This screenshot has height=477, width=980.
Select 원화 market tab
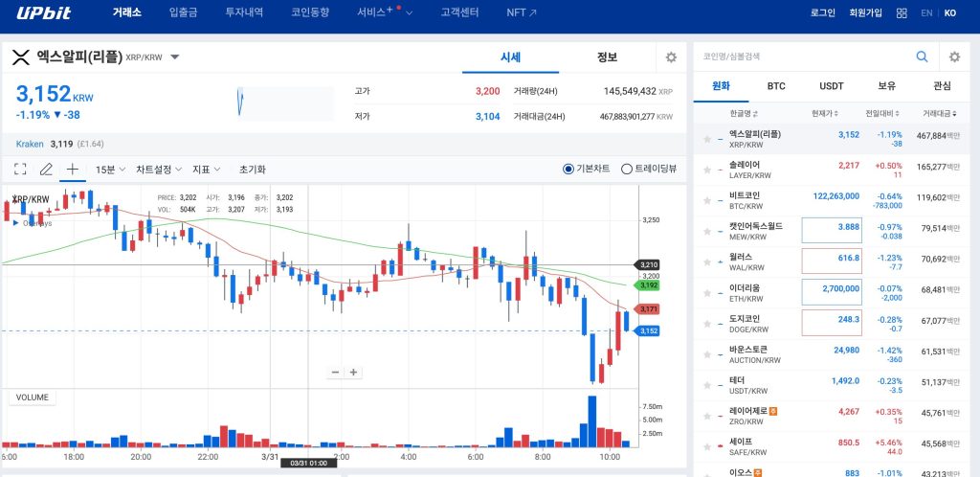(721, 86)
